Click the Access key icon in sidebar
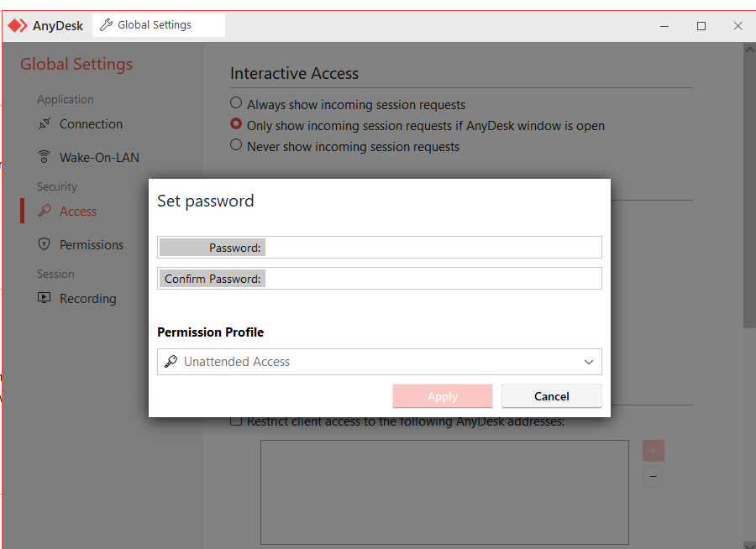 tap(45, 212)
